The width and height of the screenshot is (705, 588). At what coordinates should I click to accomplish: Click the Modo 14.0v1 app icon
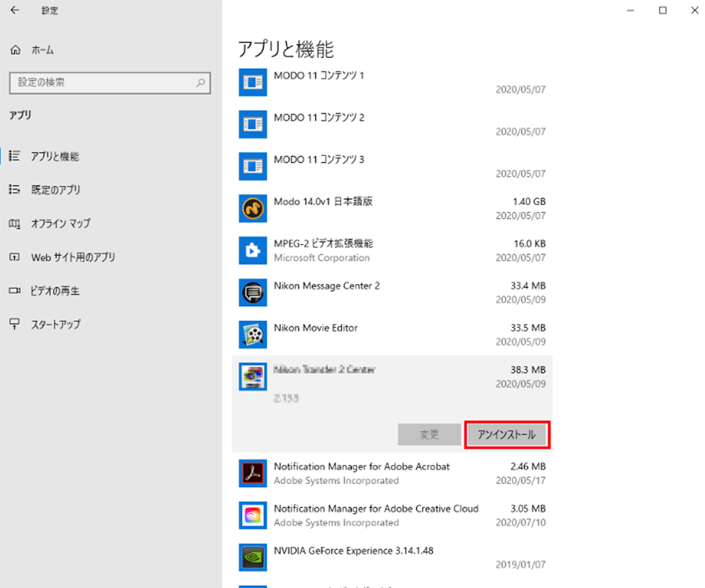(x=253, y=208)
